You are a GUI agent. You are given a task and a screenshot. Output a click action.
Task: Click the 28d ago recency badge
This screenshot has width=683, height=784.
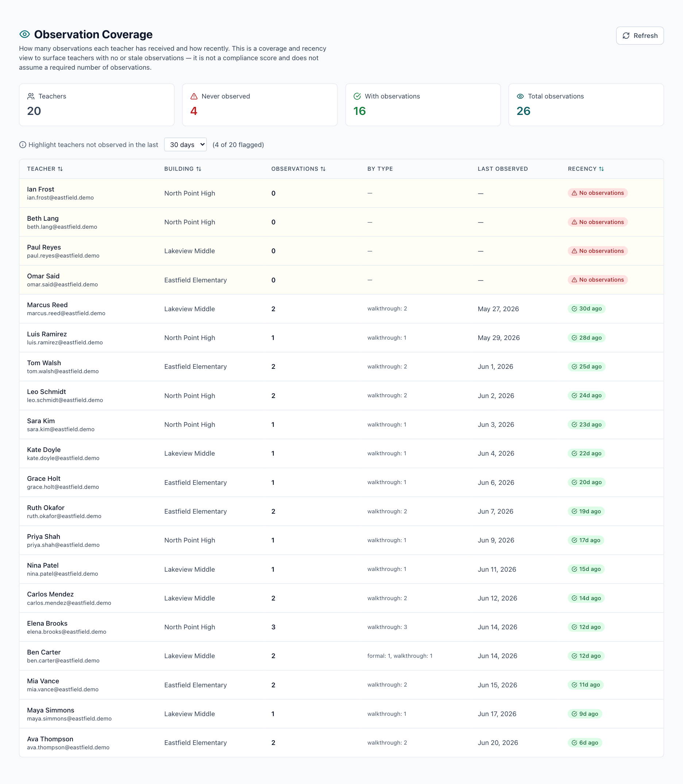pos(587,338)
